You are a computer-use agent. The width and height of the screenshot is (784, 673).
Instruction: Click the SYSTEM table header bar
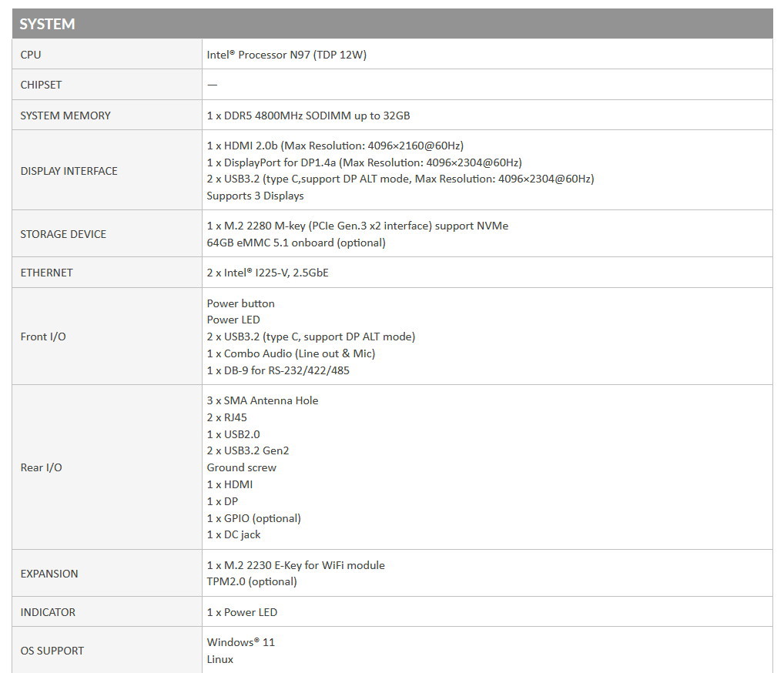(392, 24)
